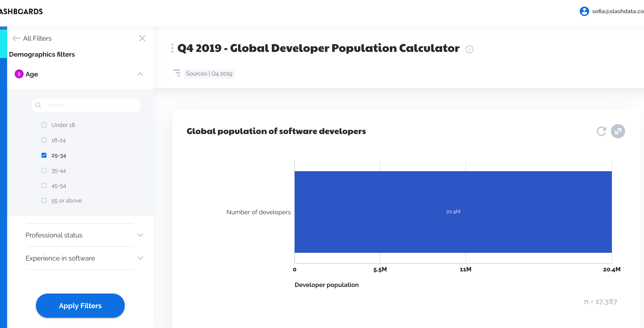
Task: Click the user avatar icon in the header
Action: [x=584, y=11]
